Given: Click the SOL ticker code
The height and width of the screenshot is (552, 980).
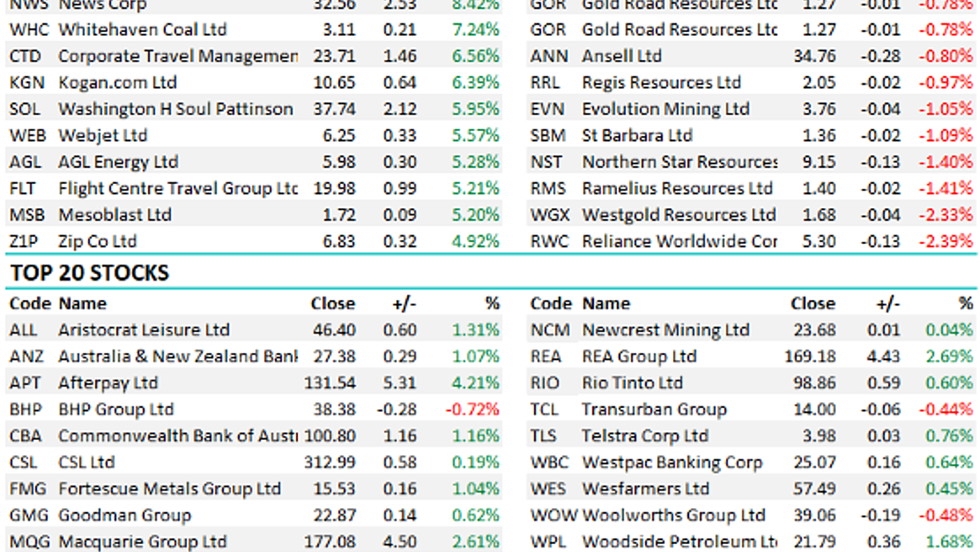Looking at the screenshot, I should click(25, 109).
